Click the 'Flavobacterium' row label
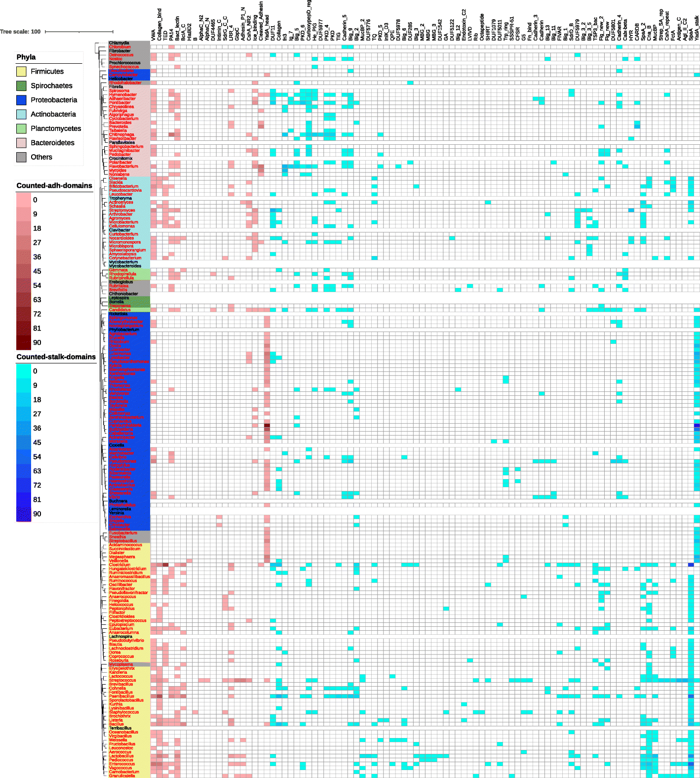This screenshot has width=700, height=778. pyautogui.click(x=123, y=166)
